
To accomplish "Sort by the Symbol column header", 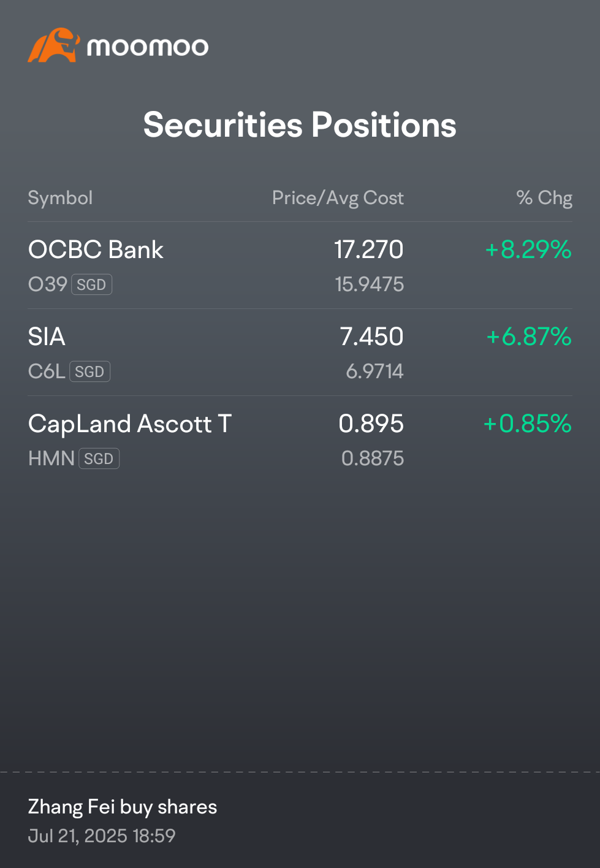I will (60, 198).
